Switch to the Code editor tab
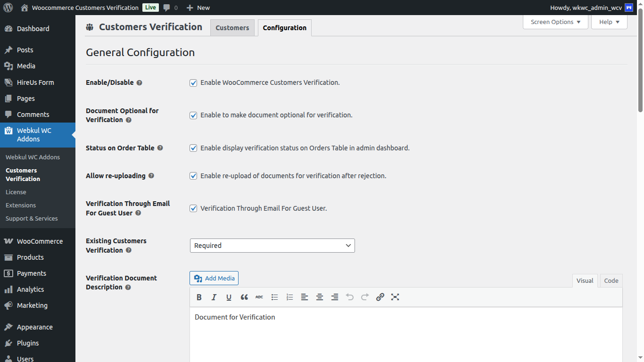The image size is (644, 362). pyautogui.click(x=611, y=280)
